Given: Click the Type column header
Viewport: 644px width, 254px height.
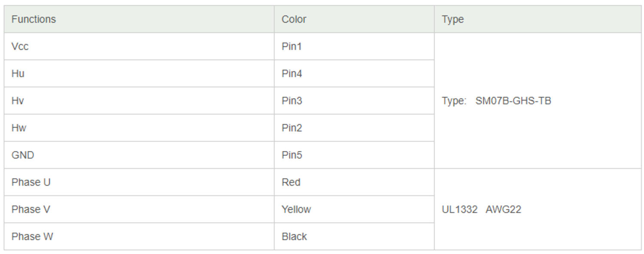Looking at the screenshot, I should tap(453, 19).
